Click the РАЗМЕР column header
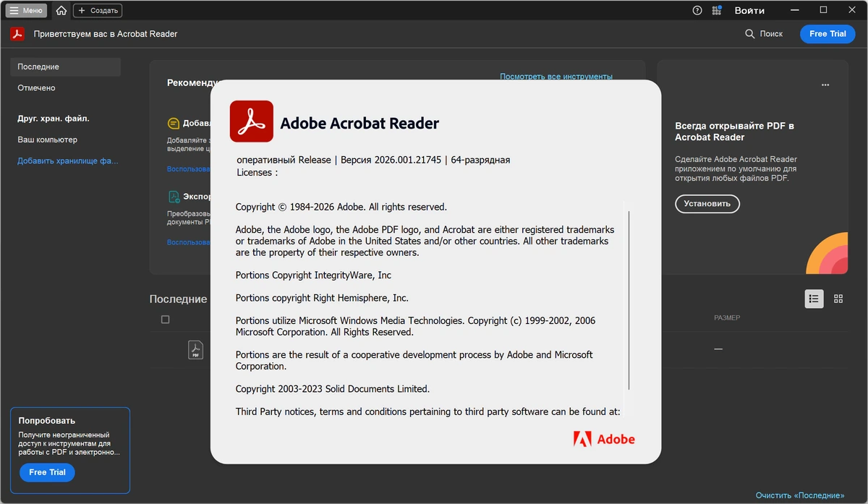 point(727,318)
